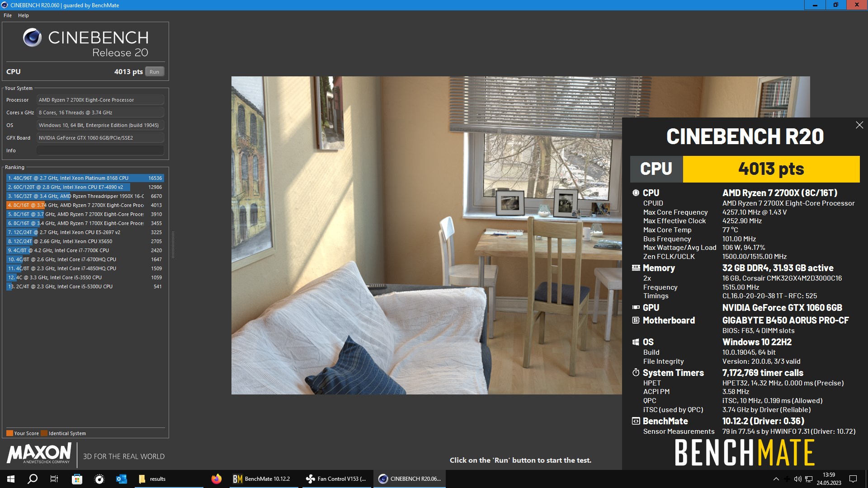Click the Cinebench logo icon

(32, 38)
